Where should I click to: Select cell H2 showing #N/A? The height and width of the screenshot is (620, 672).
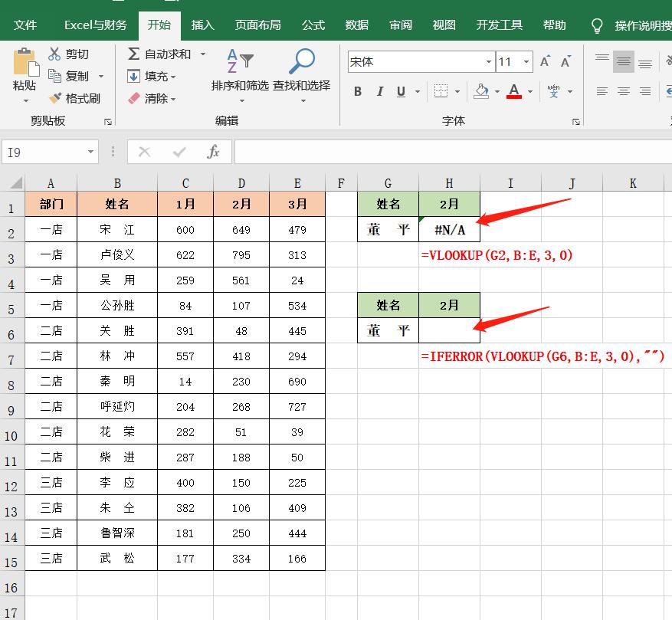[449, 230]
